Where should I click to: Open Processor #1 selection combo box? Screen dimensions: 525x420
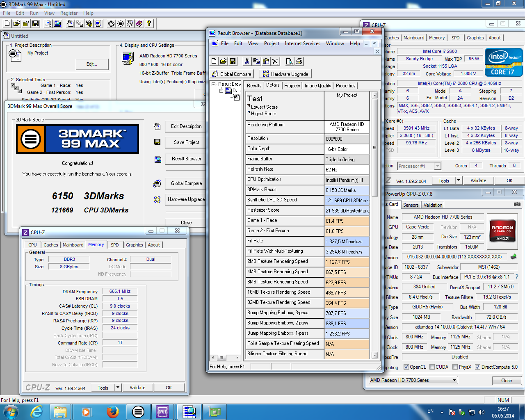(419, 166)
